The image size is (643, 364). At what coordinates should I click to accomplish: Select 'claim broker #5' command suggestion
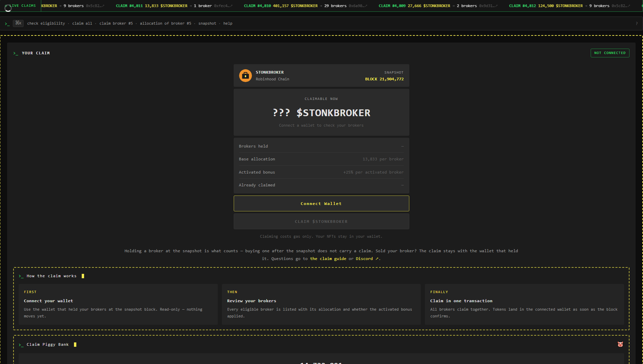[x=116, y=23]
